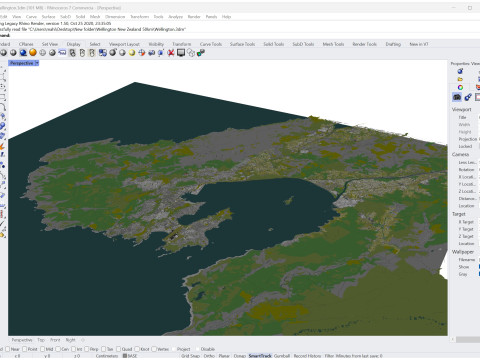Switch to the Mesh Tools toolbar tab
Screen dimensions: 480x360
click(333, 44)
